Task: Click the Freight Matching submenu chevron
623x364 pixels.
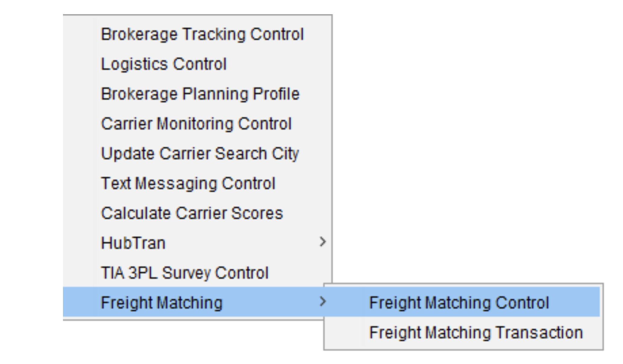Action: (323, 301)
